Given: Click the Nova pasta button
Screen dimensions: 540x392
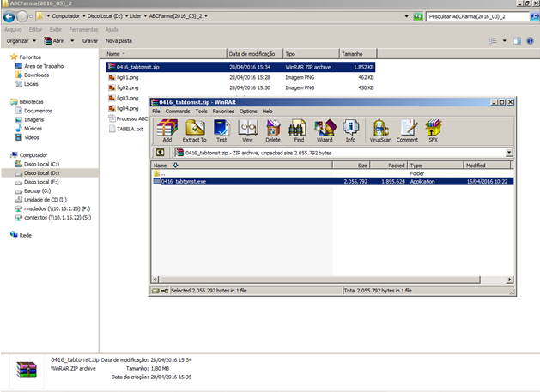Looking at the screenshot, I should tap(118, 41).
